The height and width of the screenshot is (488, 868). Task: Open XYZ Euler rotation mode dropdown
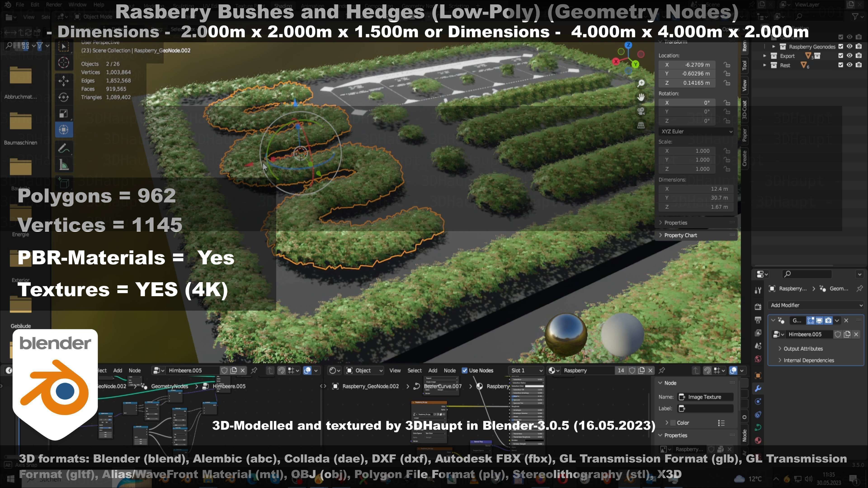pos(696,131)
